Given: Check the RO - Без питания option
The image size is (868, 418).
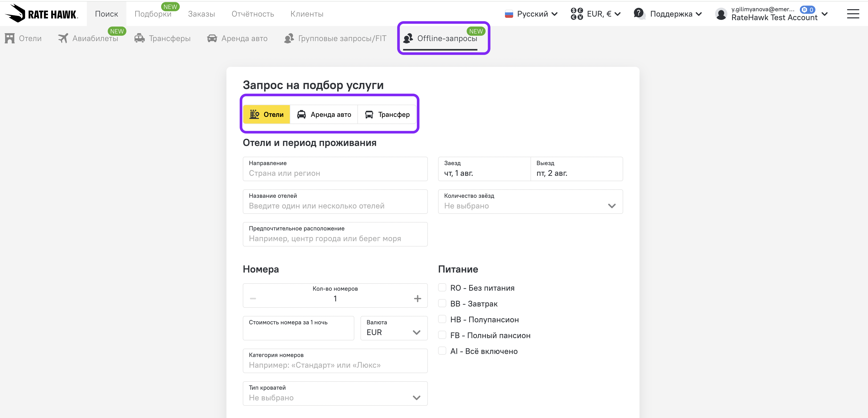Looking at the screenshot, I should 442,288.
